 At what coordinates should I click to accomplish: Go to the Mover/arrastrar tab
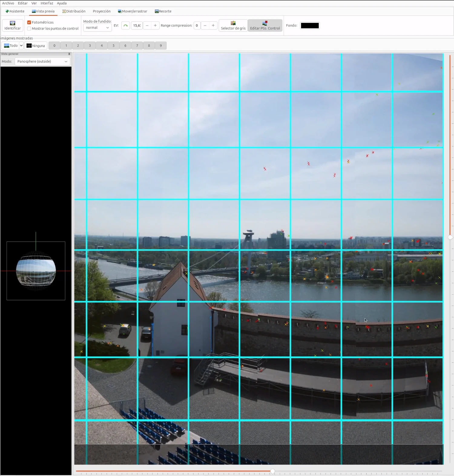click(x=133, y=11)
